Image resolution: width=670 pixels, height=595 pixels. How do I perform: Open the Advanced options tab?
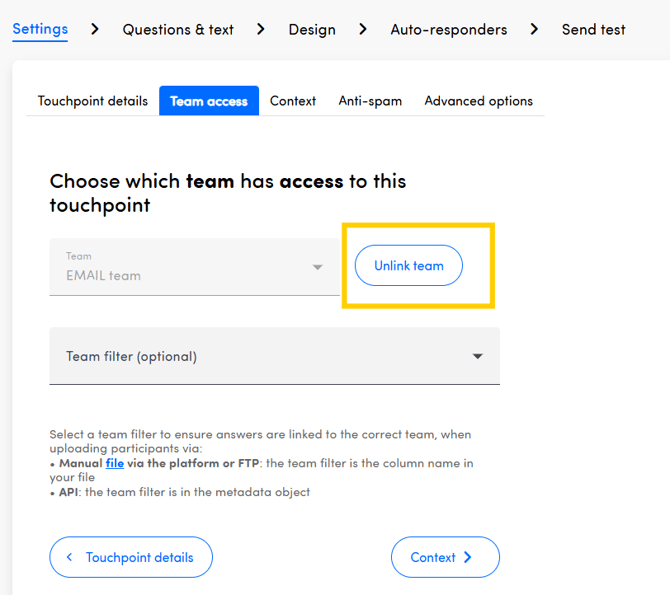[478, 101]
